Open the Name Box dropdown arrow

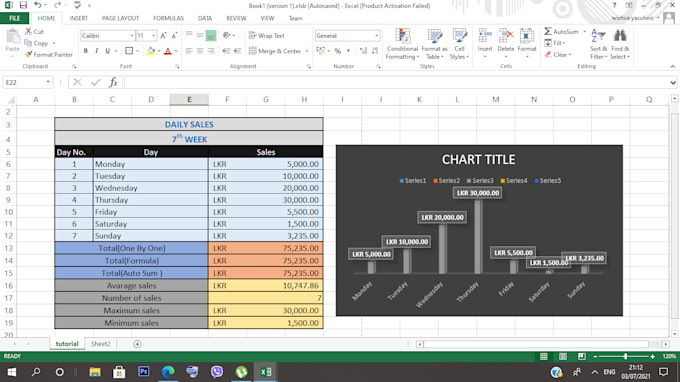click(48, 82)
